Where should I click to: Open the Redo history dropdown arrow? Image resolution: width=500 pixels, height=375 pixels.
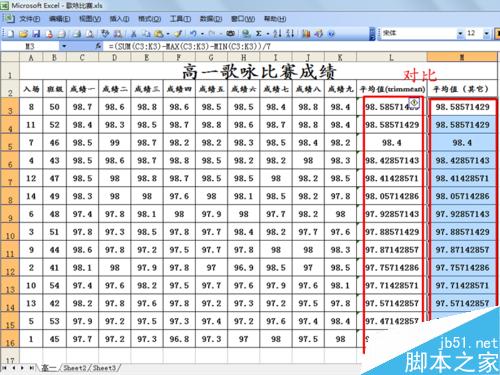pos(220,34)
